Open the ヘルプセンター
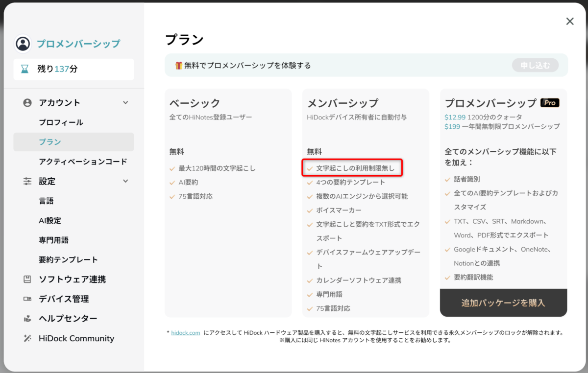 click(68, 319)
